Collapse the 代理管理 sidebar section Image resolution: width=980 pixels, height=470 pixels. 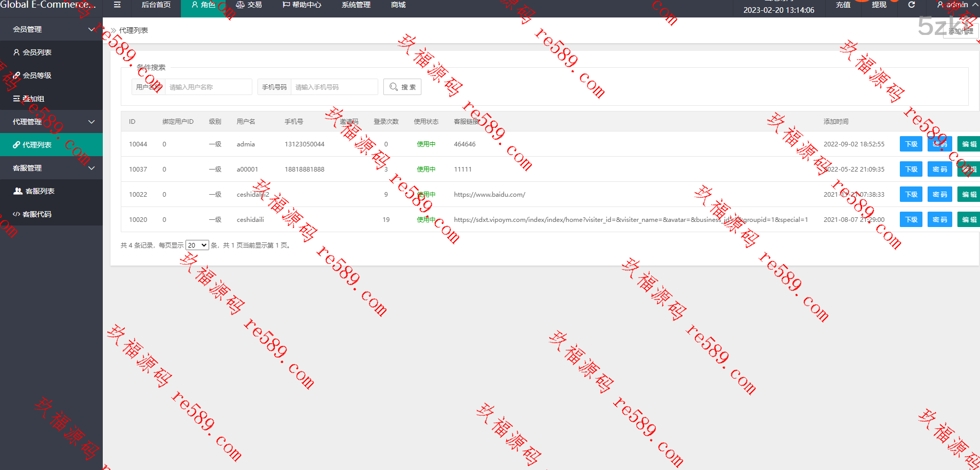(91, 122)
